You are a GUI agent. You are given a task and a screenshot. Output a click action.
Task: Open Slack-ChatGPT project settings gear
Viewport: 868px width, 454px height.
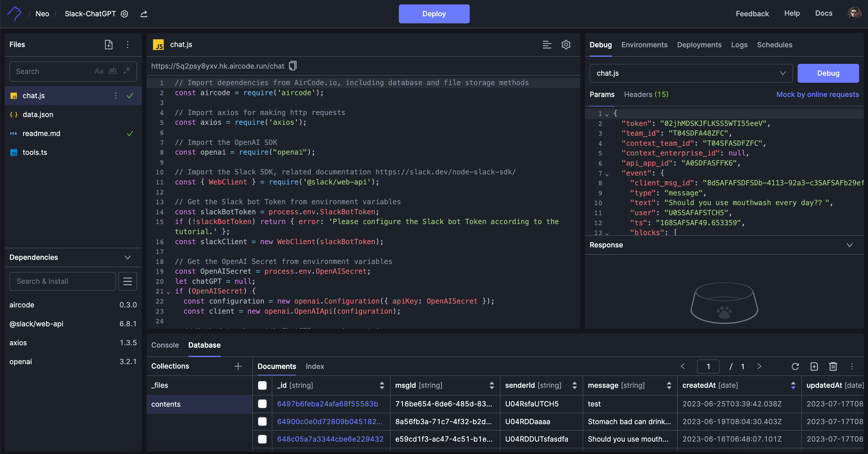tap(124, 14)
